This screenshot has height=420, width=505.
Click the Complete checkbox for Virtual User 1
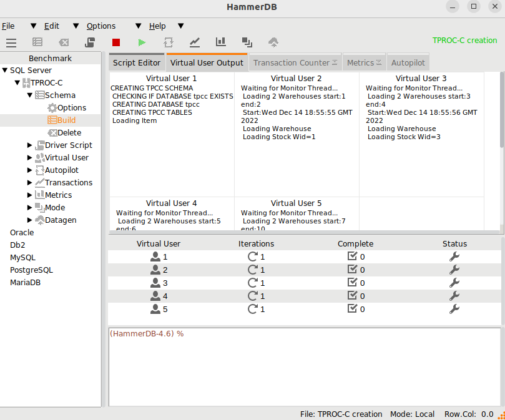click(352, 256)
